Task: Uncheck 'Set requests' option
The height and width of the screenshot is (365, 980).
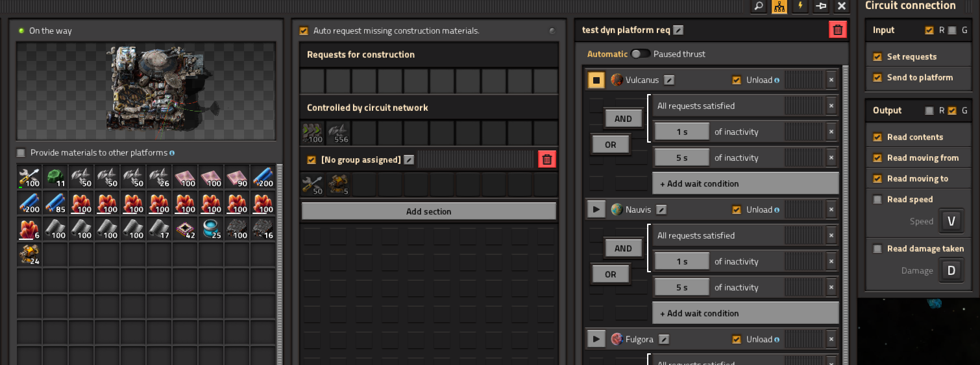Action: [877, 57]
